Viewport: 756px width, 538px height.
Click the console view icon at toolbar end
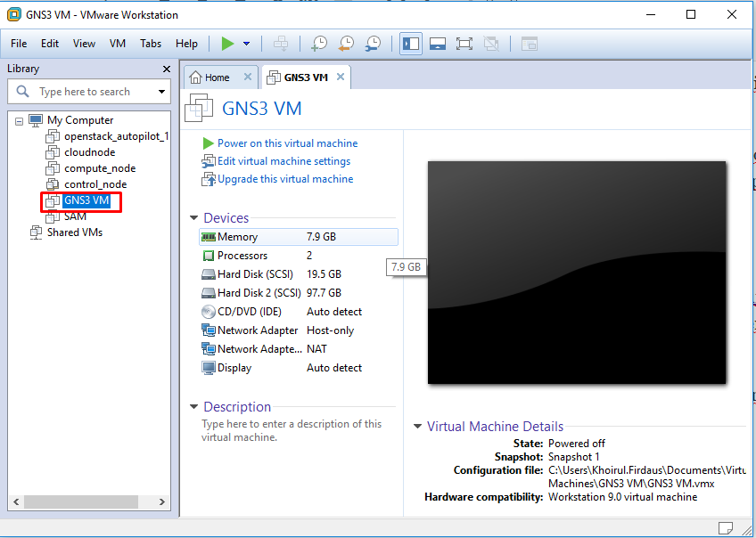pyautogui.click(x=529, y=44)
